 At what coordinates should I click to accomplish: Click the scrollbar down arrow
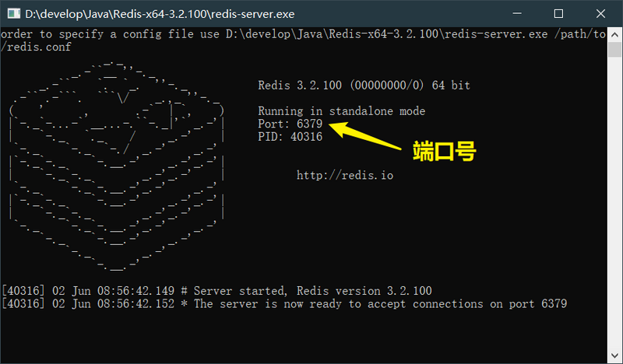coord(614,355)
